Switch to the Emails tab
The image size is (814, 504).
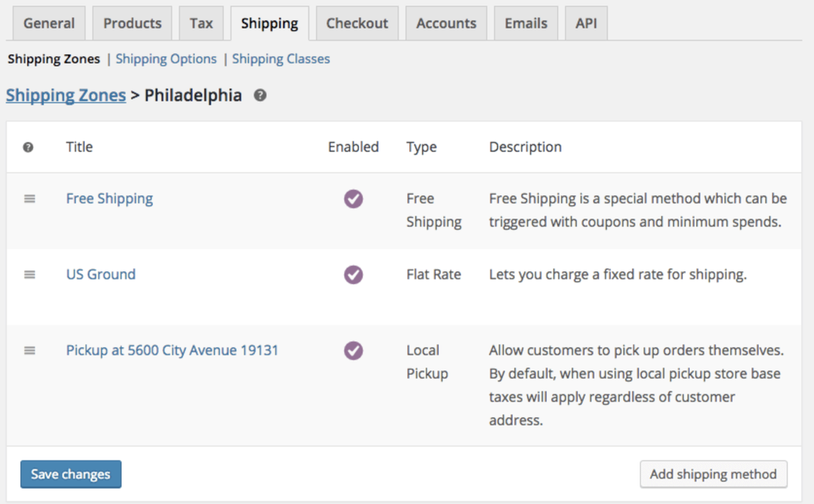point(526,23)
